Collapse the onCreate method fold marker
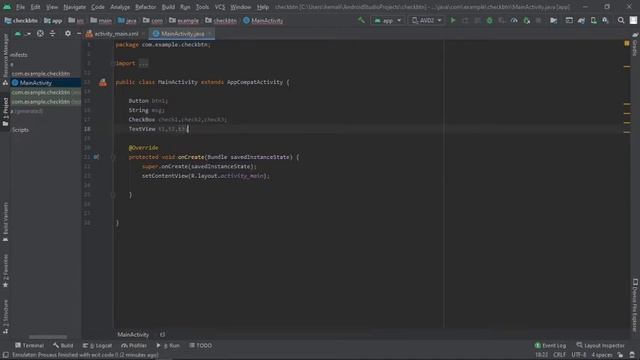The image size is (640, 360). [x=113, y=157]
